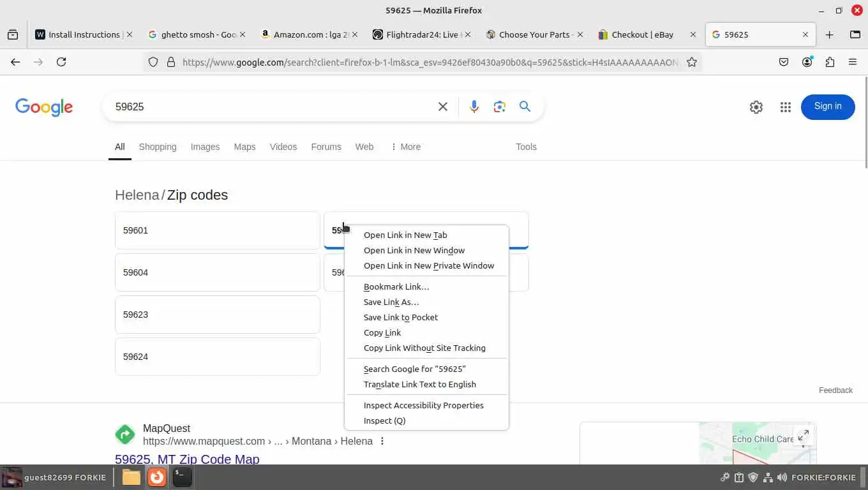Go back using the browser back arrow
The height and width of the screenshot is (490, 868).
pyautogui.click(x=15, y=62)
